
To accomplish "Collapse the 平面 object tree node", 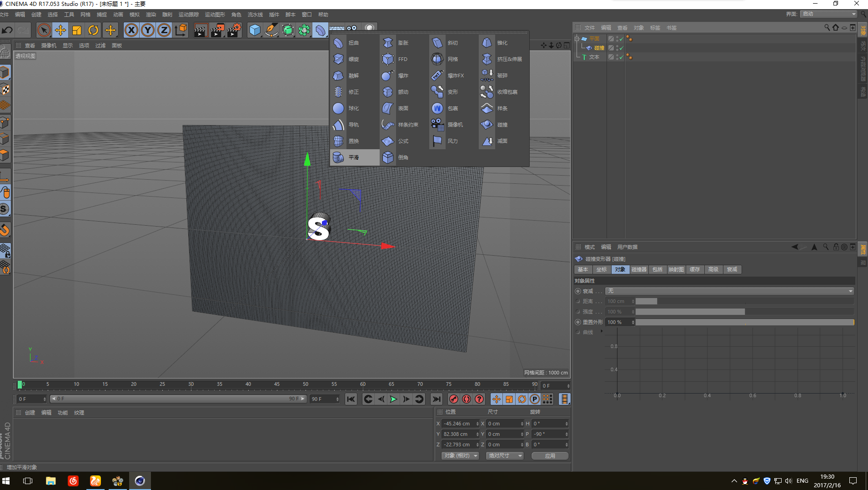I will (577, 39).
